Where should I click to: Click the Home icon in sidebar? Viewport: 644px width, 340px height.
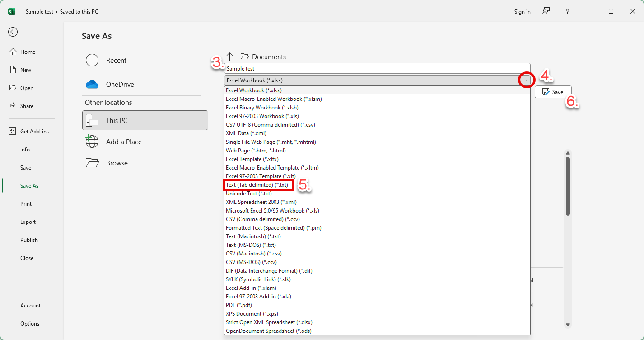[13, 52]
